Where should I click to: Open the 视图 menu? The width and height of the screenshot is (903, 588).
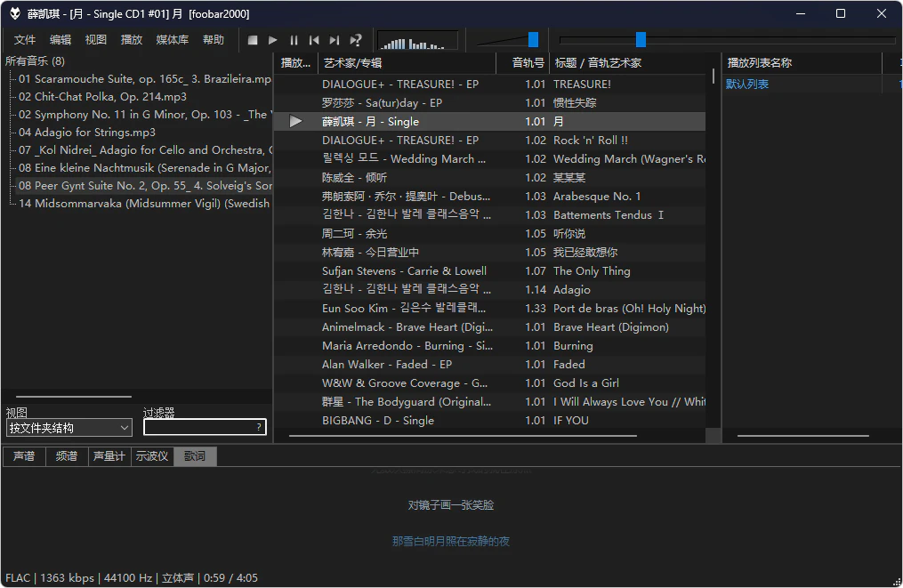pyautogui.click(x=95, y=40)
